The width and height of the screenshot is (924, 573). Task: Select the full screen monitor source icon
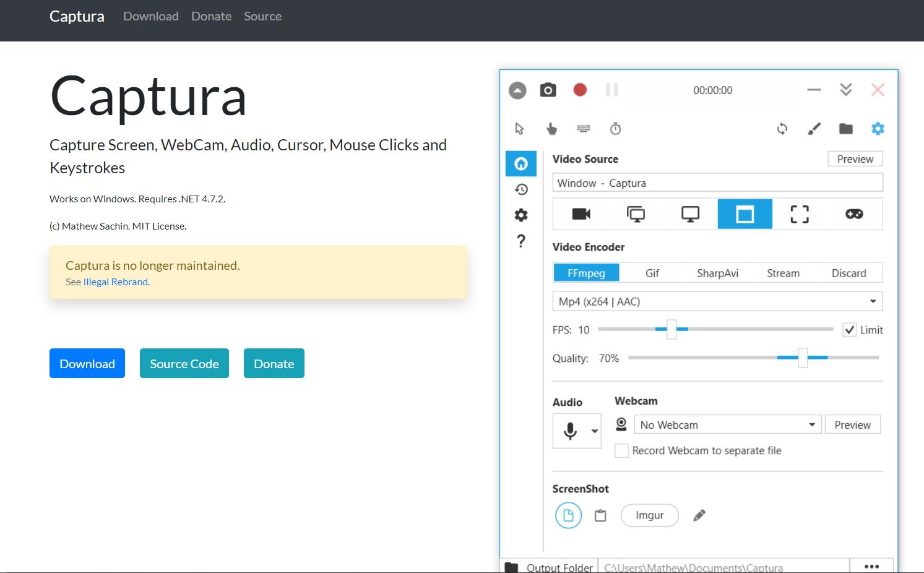(x=690, y=214)
